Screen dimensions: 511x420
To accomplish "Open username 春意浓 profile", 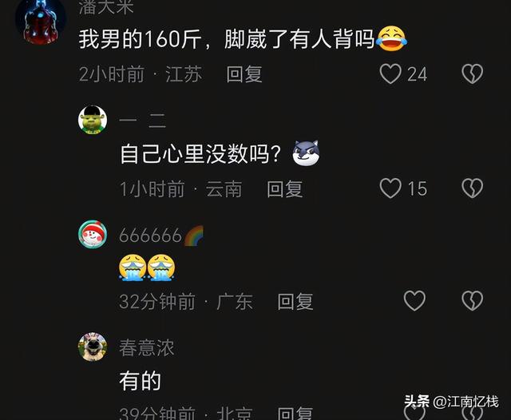I will tap(147, 347).
